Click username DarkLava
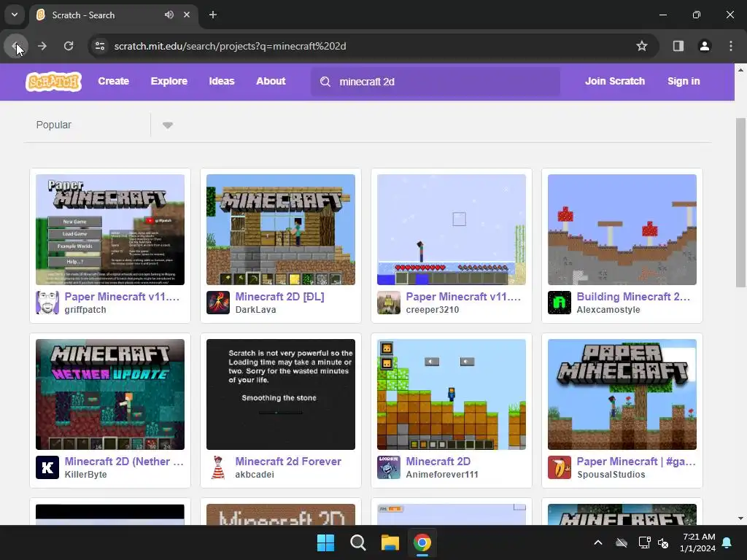 tap(255, 309)
